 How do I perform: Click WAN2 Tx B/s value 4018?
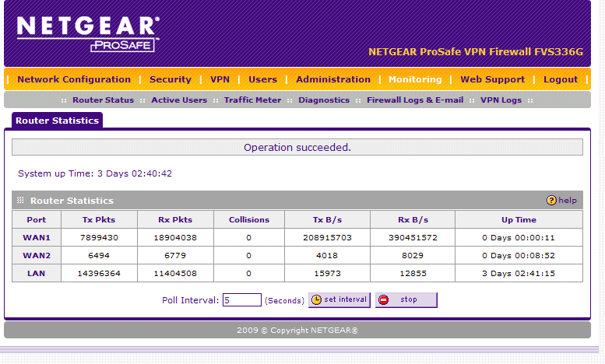[x=327, y=256]
